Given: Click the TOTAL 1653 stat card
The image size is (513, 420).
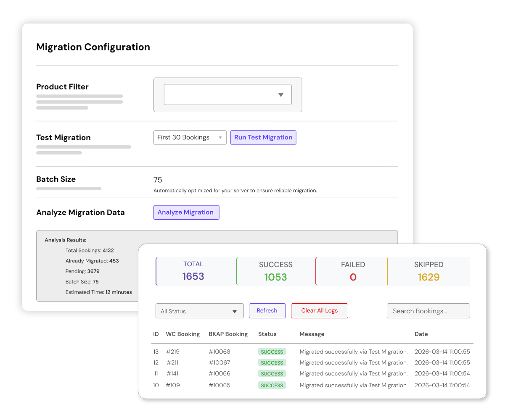Looking at the screenshot, I should coord(196,271).
